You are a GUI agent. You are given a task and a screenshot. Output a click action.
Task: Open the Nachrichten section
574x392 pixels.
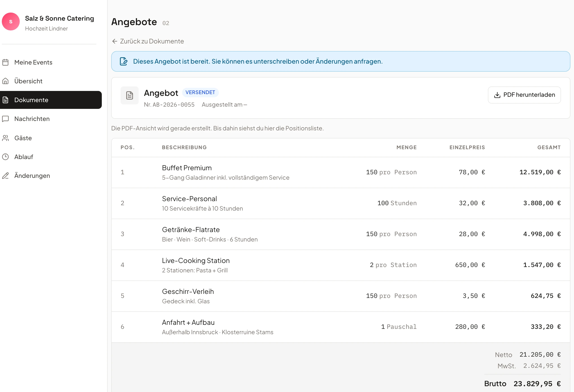(51, 119)
